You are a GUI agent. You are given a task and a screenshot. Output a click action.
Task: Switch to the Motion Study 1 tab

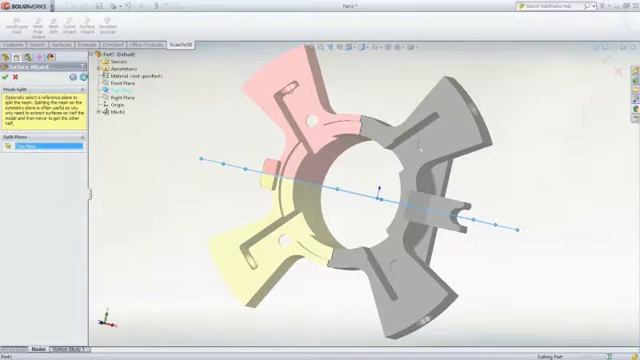pos(68,349)
